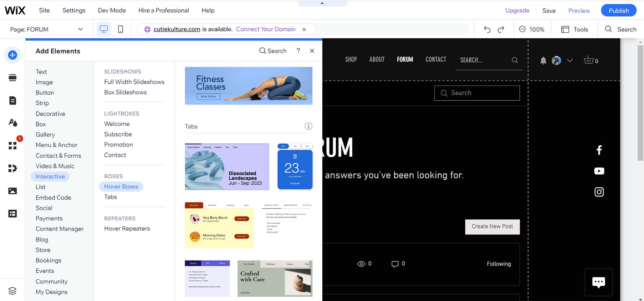Open the Media image icon in left sidebar

[13, 191]
